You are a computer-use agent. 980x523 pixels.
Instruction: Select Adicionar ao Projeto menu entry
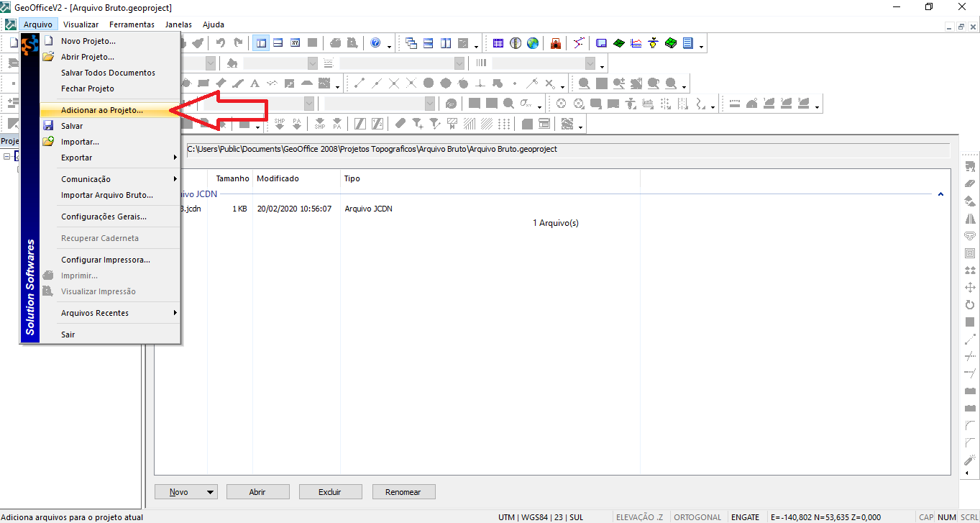pos(102,111)
